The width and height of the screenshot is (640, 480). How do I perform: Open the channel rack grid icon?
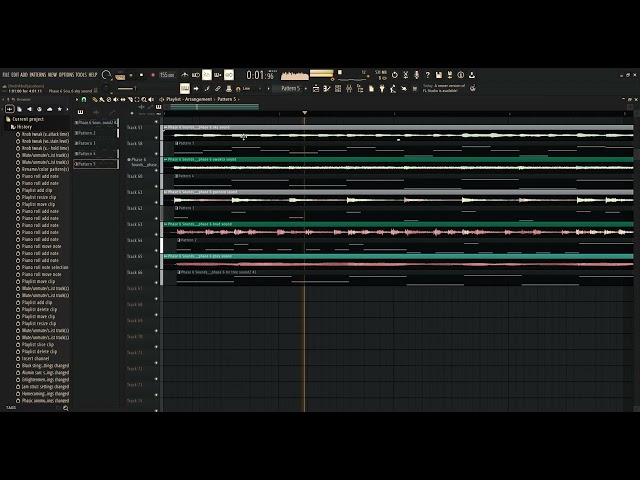pos(338,88)
